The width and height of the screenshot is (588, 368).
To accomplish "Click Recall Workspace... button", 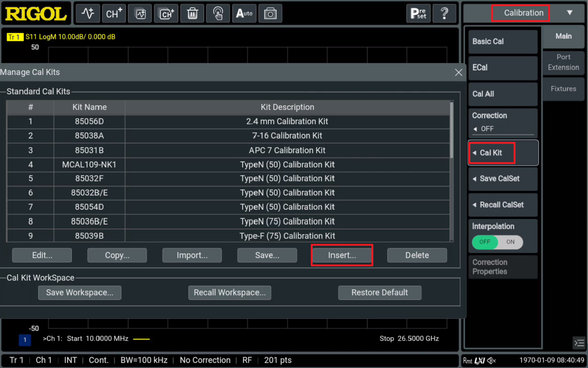I will pyautogui.click(x=230, y=293).
